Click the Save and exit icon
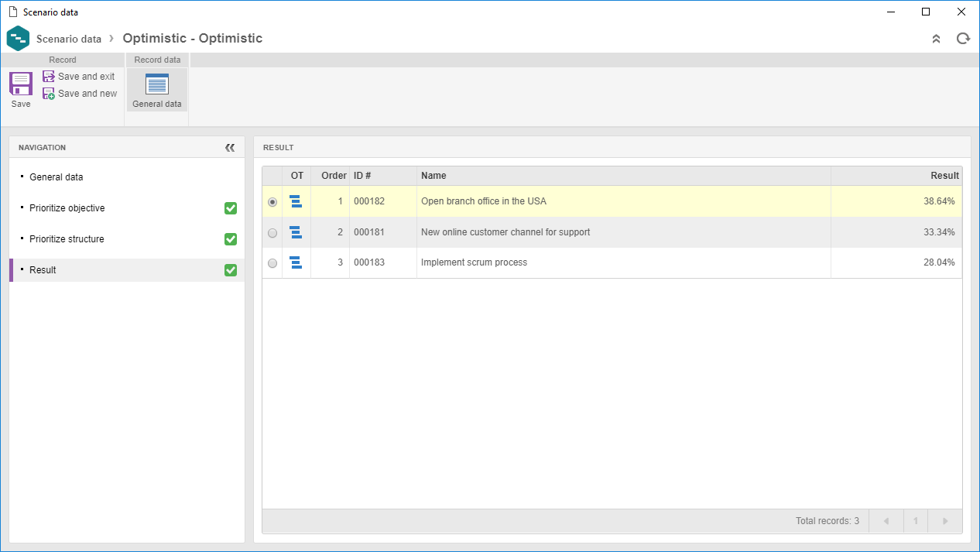Image resolution: width=980 pixels, height=552 pixels. point(49,77)
